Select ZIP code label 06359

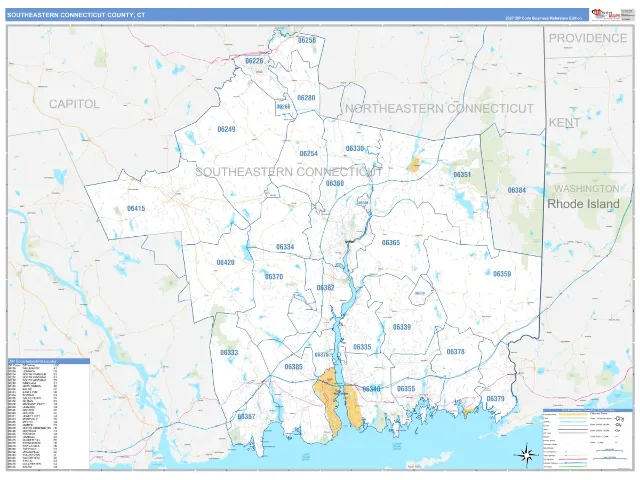502,273
